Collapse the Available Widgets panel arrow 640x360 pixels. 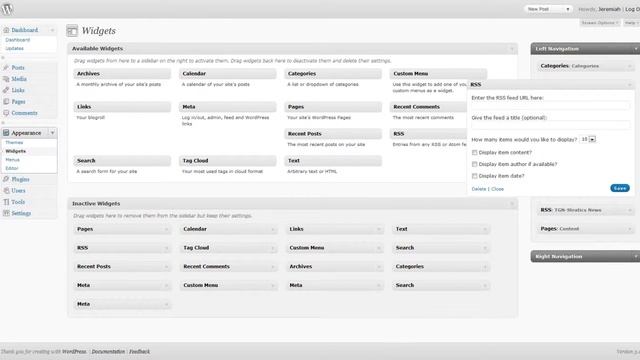512,49
